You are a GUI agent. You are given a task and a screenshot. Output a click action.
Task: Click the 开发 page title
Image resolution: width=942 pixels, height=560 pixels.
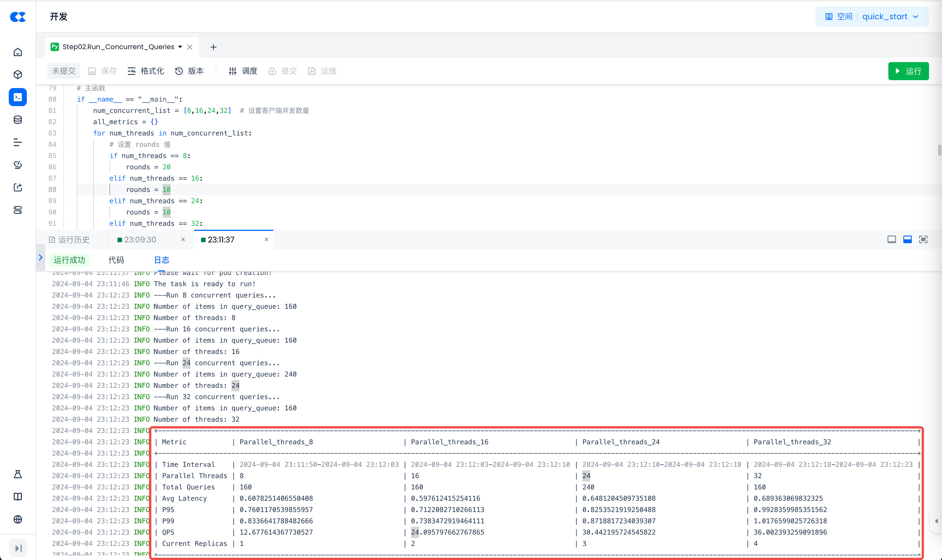58,17
